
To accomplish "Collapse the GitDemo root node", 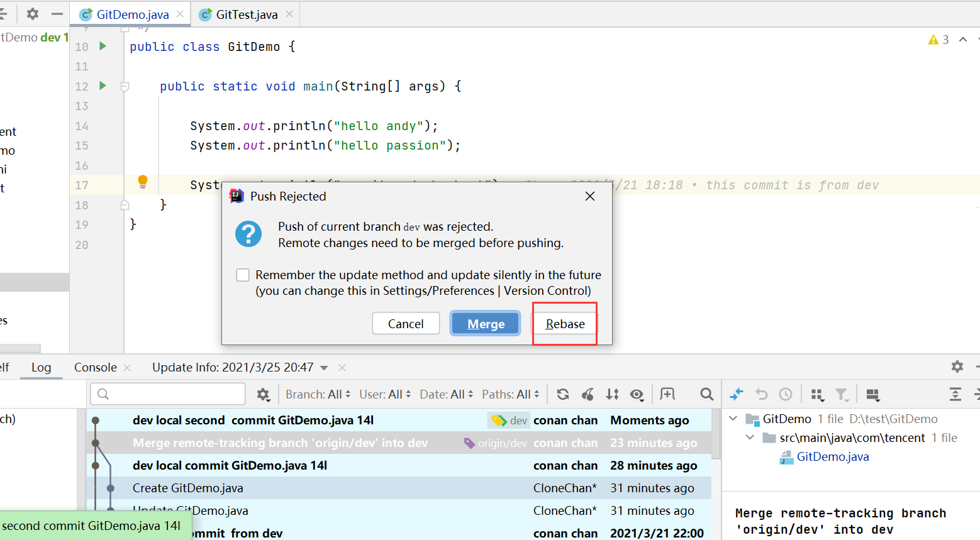I will pos(733,419).
